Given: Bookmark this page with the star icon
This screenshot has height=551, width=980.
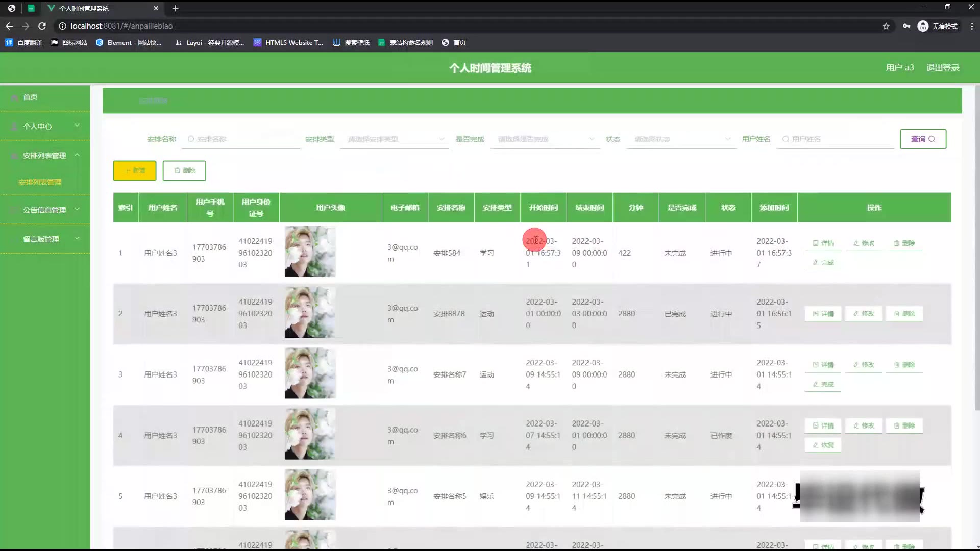Looking at the screenshot, I should (x=886, y=26).
